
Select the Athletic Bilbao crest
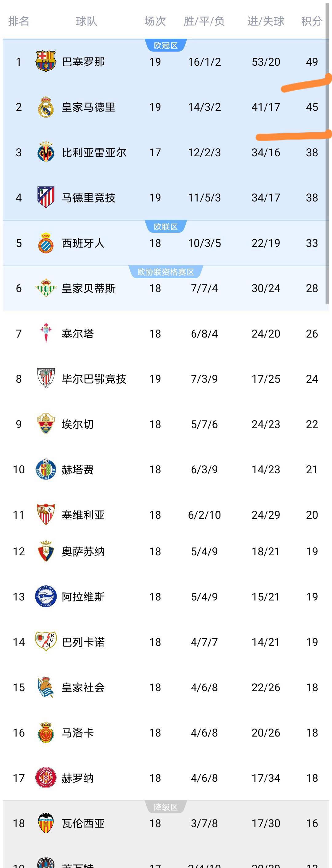(x=45, y=378)
